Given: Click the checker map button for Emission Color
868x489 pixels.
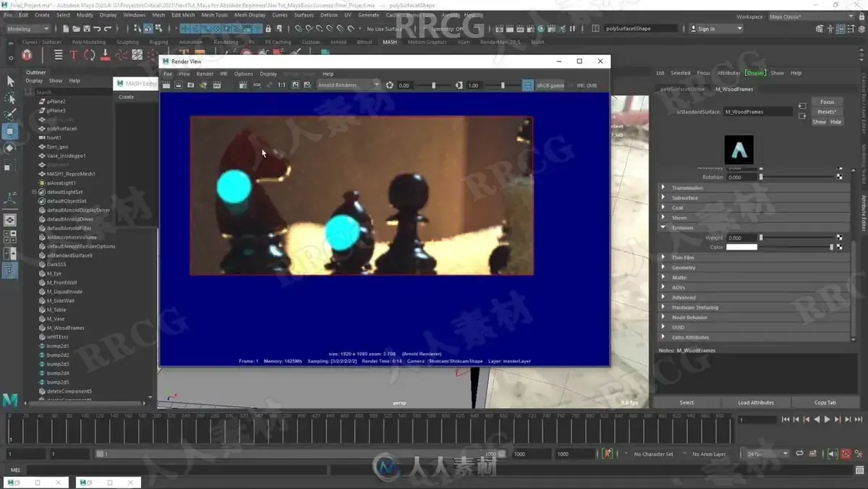Looking at the screenshot, I should pos(839,247).
